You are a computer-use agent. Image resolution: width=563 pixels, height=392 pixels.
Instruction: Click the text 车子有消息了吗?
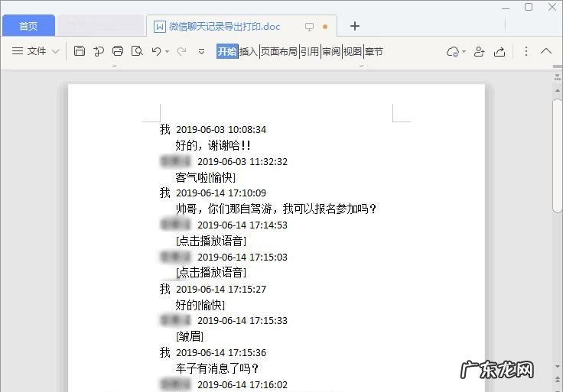pos(217,368)
